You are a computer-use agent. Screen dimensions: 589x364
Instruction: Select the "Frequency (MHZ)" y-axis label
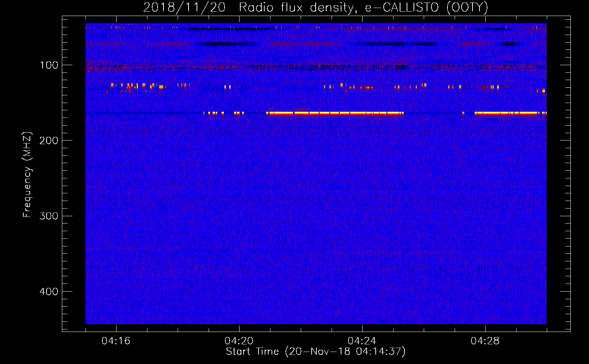click(27, 174)
